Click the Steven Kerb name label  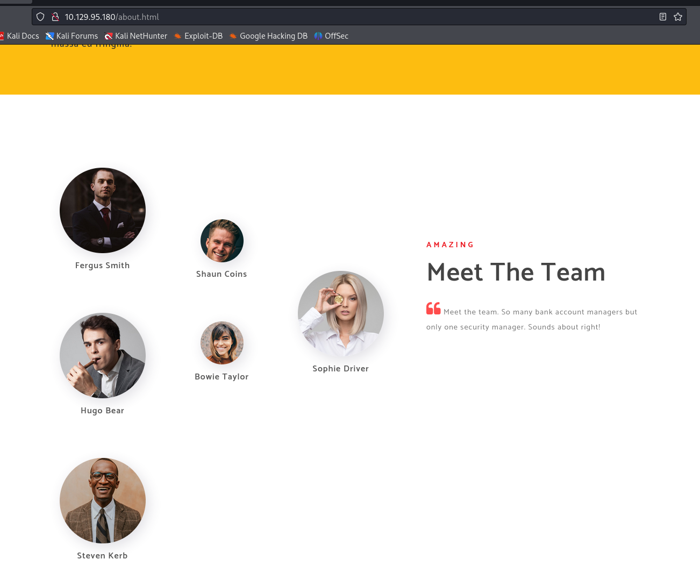click(102, 556)
